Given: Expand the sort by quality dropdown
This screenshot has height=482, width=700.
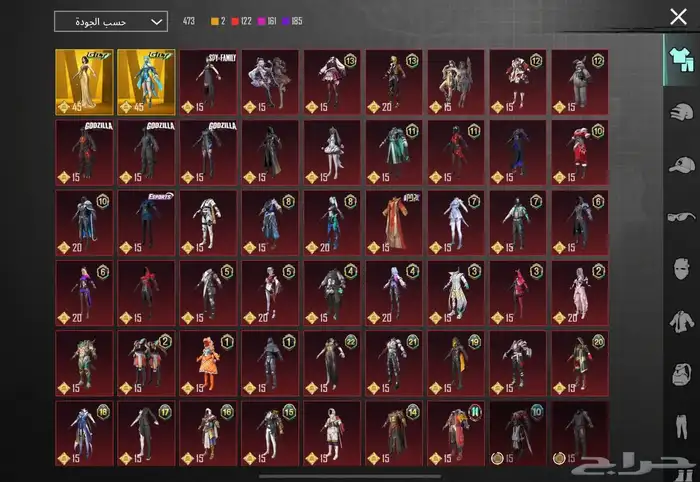Looking at the screenshot, I should tap(110, 21).
